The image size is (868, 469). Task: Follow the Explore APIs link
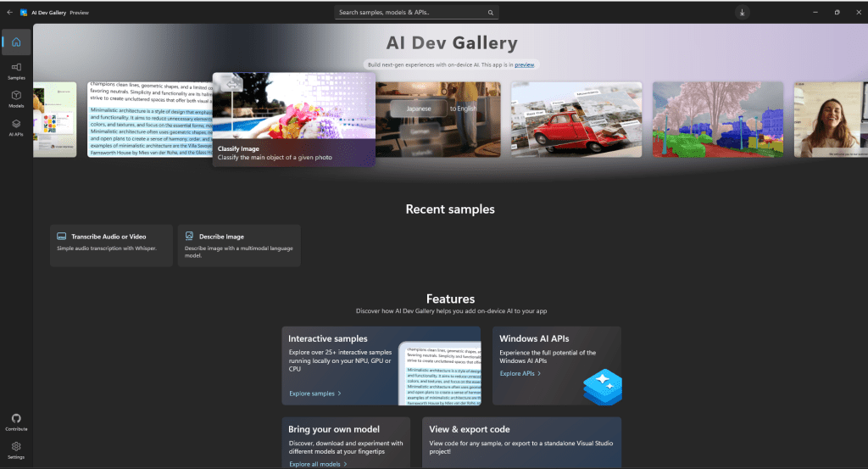[520, 373]
